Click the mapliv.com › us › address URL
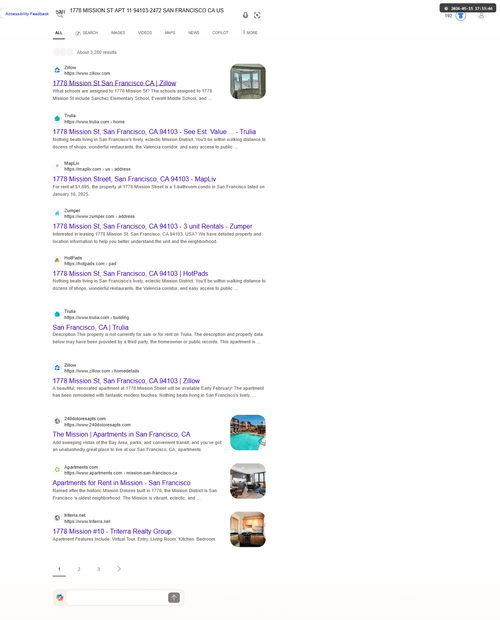 click(97, 169)
